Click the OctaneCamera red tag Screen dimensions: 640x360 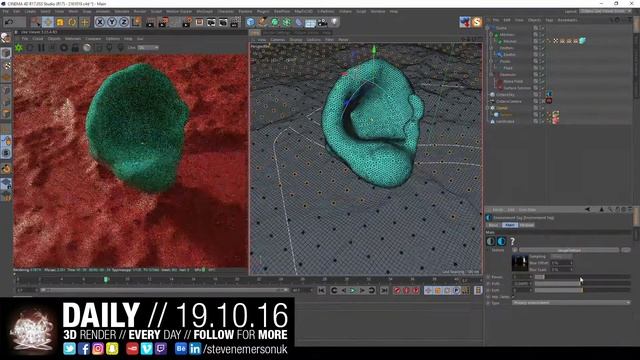[549, 101]
